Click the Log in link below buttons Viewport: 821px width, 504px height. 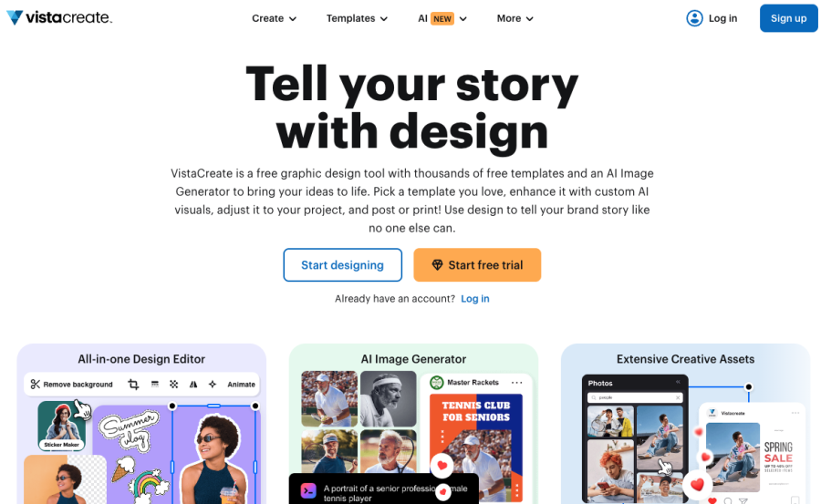coord(475,298)
